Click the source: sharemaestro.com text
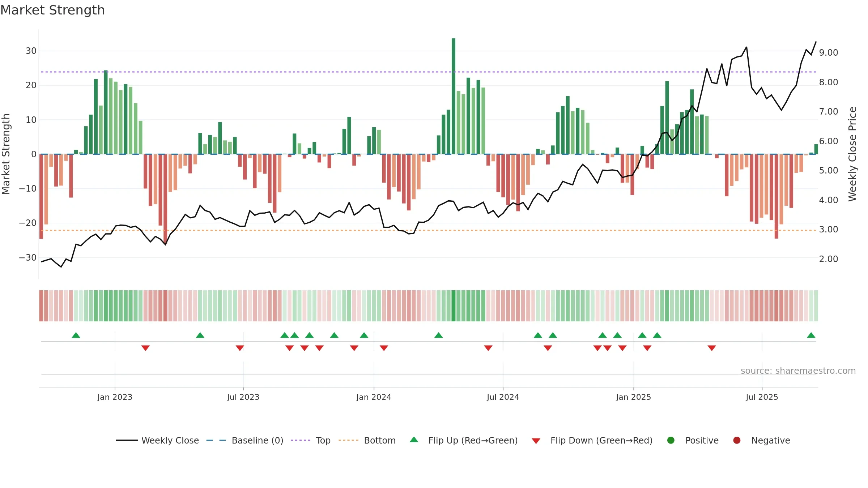868x488 pixels. pos(798,371)
